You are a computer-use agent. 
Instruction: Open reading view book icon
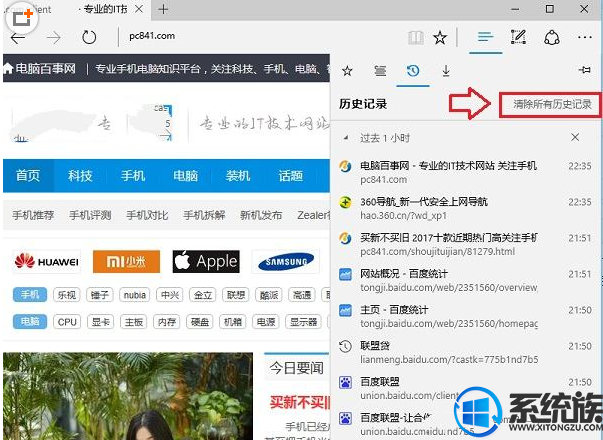(416, 38)
